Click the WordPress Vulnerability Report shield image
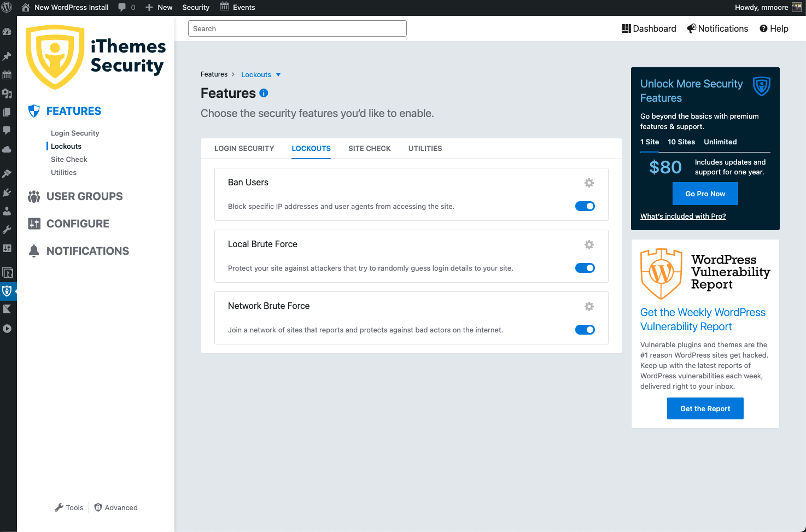The image size is (806, 532). point(661,274)
